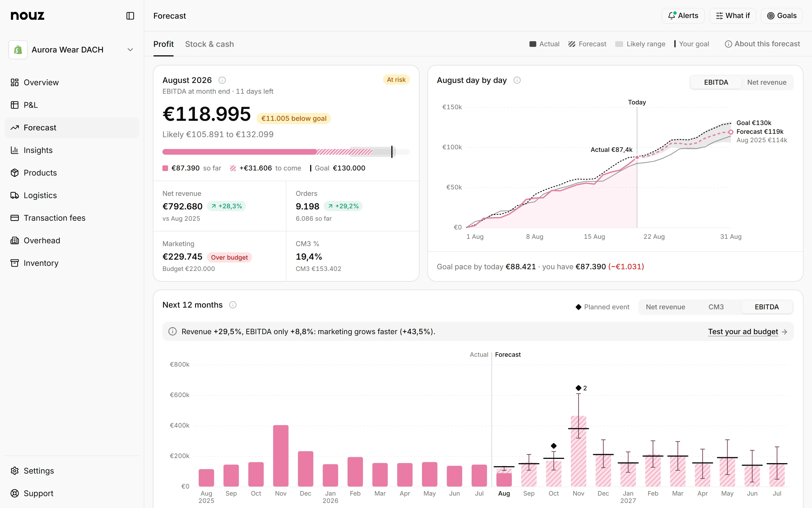Open Alerts button
The width and height of the screenshot is (812, 508).
point(683,16)
